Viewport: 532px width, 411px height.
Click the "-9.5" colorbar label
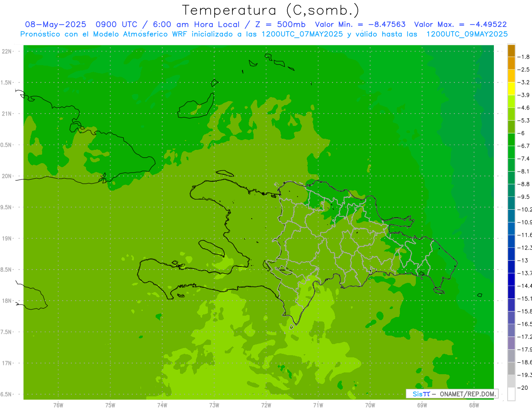[524, 197]
